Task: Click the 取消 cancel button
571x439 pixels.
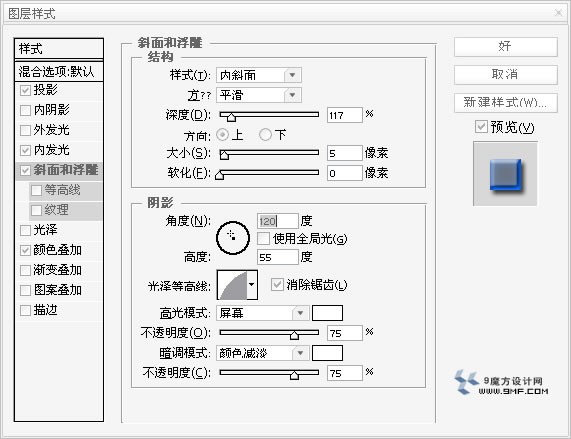Action: (505, 75)
